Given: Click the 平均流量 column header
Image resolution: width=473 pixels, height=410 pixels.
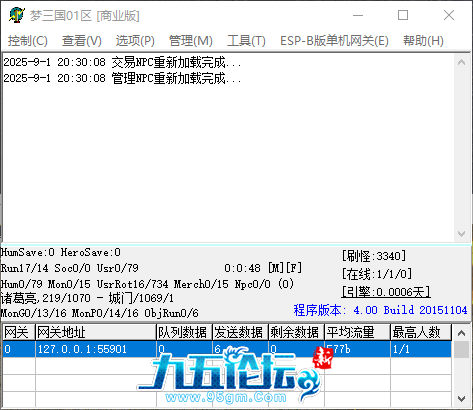Looking at the screenshot, I should pyautogui.click(x=357, y=332).
